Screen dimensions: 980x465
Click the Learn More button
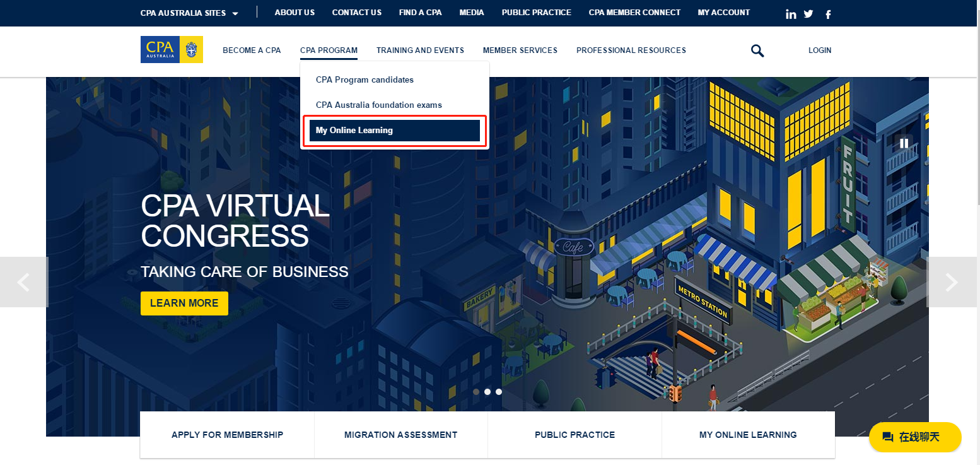(x=184, y=303)
